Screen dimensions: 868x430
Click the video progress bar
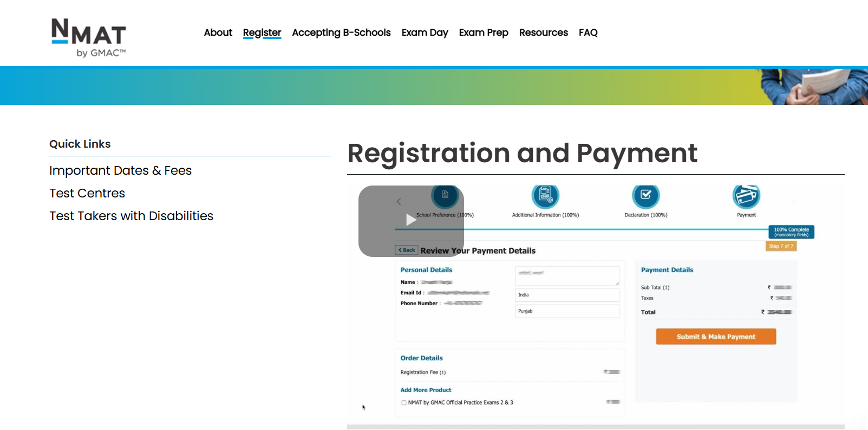[x=596, y=427]
